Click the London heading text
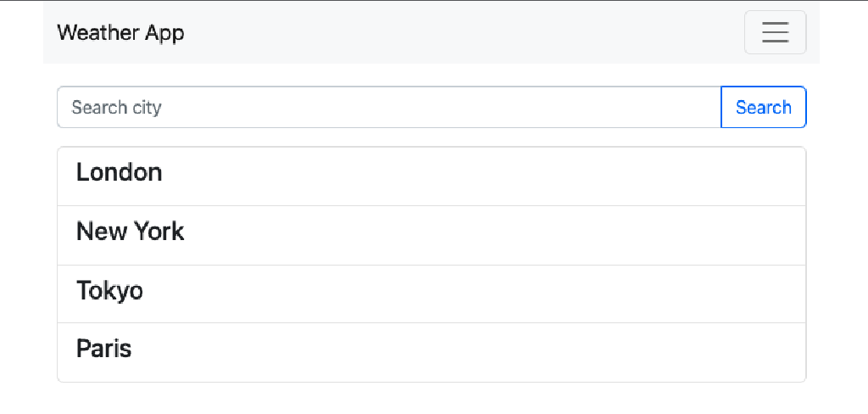Viewport: 868px width, 414px height. point(119,172)
